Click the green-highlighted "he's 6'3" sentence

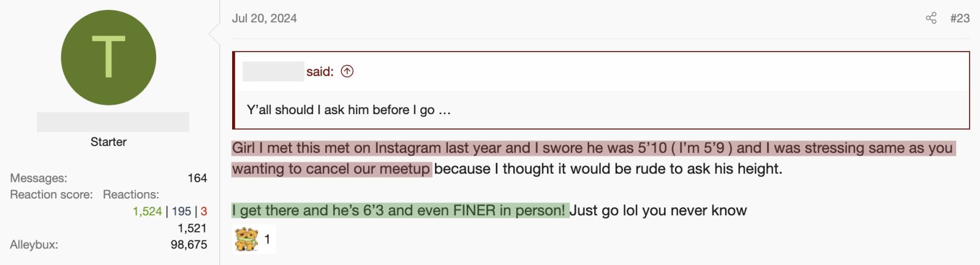click(x=400, y=210)
